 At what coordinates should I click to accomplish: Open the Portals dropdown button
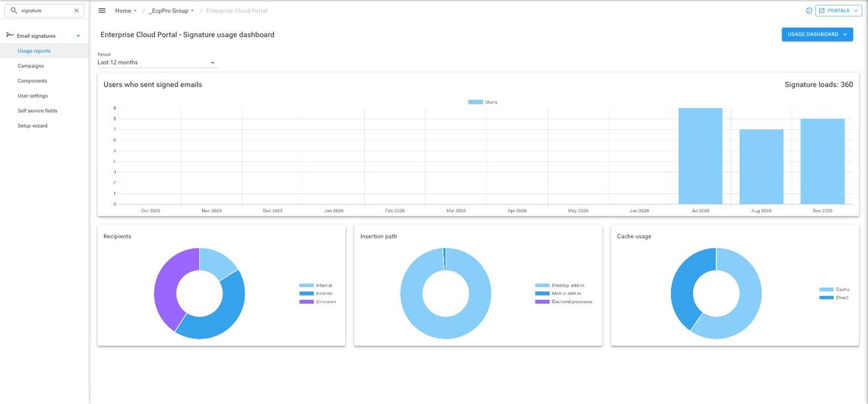tap(838, 11)
